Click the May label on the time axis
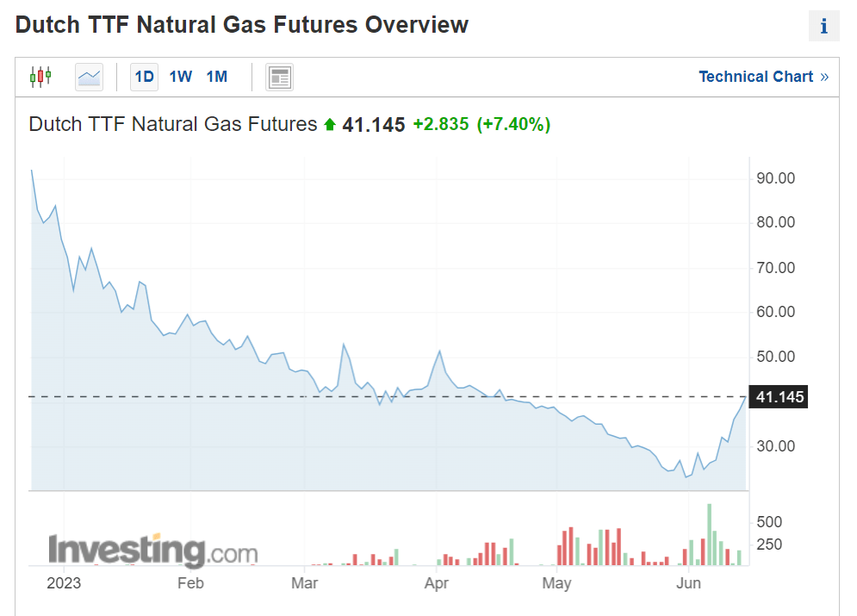 click(557, 583)
